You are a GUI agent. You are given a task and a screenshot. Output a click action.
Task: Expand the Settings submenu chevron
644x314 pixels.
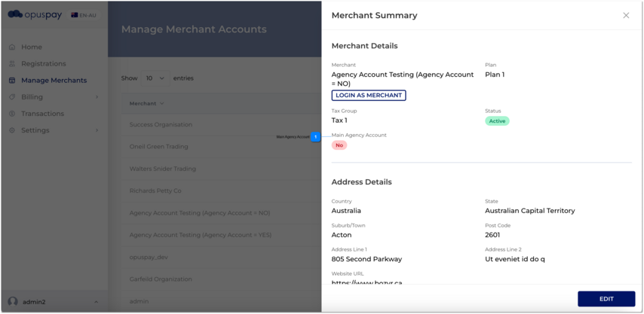click(97, 130)
